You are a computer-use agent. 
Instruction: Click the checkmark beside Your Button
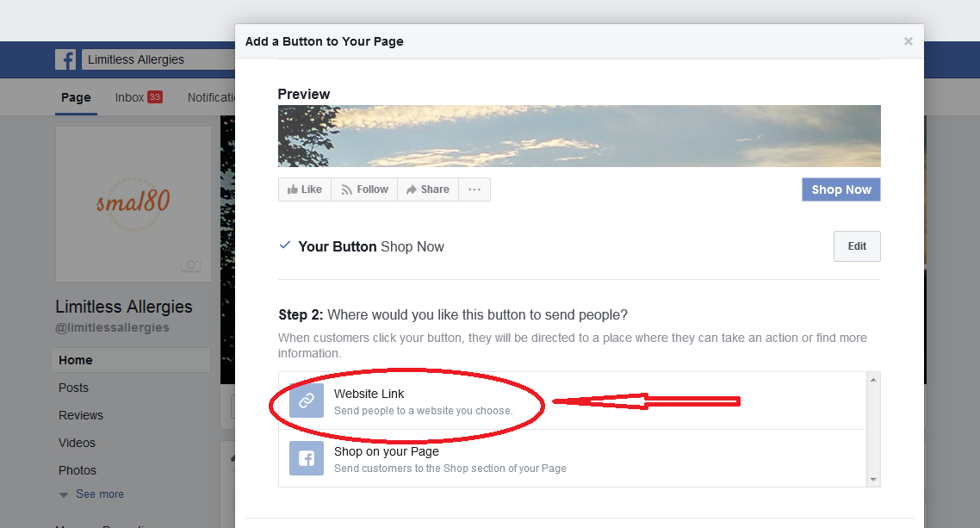click(284, 245)
